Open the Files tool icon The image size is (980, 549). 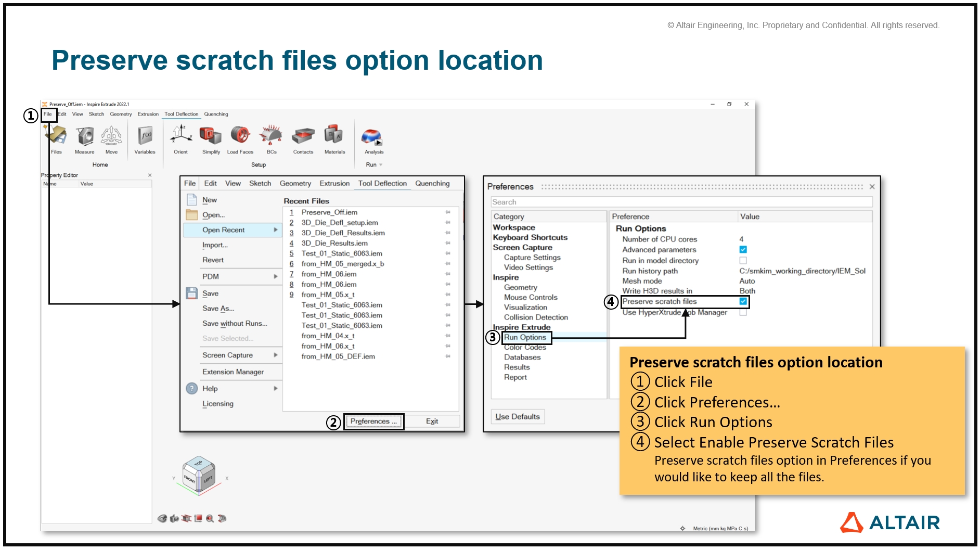point(56,136)
